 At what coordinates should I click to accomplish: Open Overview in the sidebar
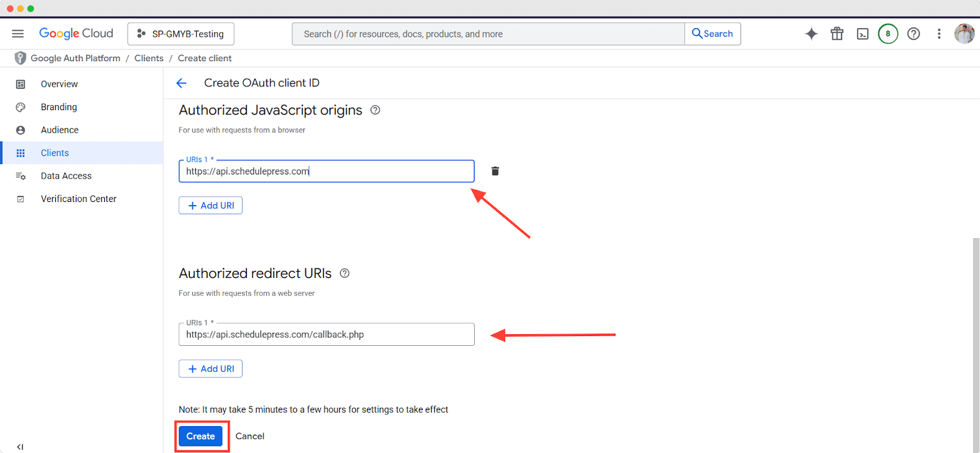(x=82, y=84)
